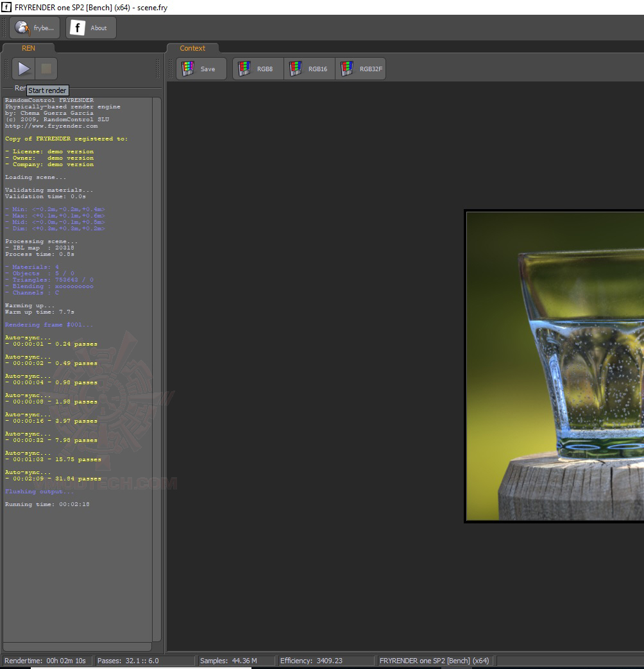
Task: Click the '00:00:32 - 7.98 passes' log line
Action: (x=51, y=440)
